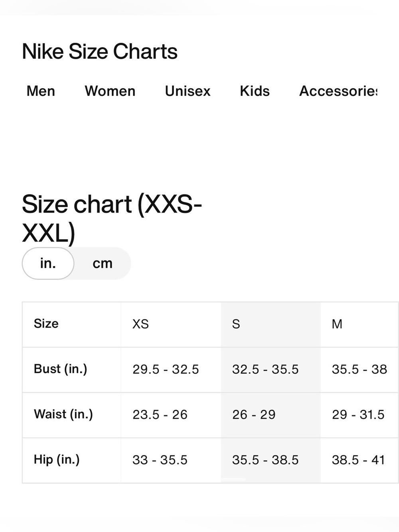Image resolution: width=399 pixels, height=532 pixels.
Task: Open the Kids size charts tab
Action: 255,91
